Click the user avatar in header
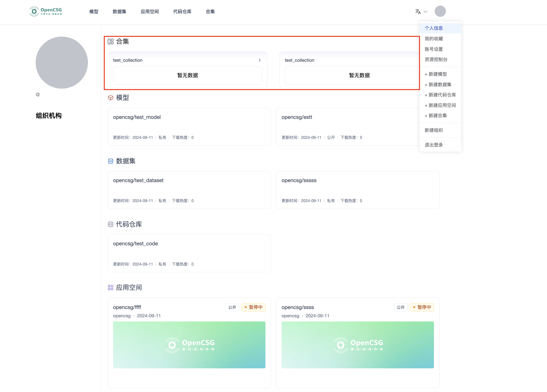Viewport: 547px width, 392px height. (x=440, y=11)
